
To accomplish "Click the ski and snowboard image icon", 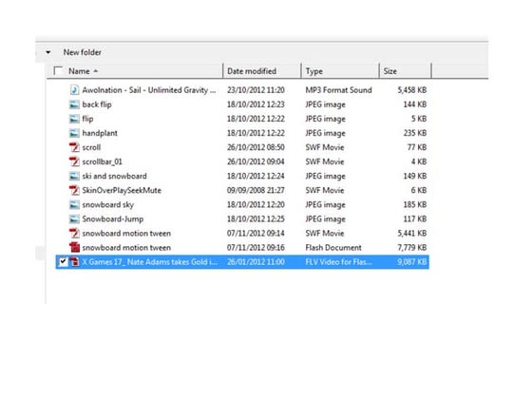I will coord(74,176).
